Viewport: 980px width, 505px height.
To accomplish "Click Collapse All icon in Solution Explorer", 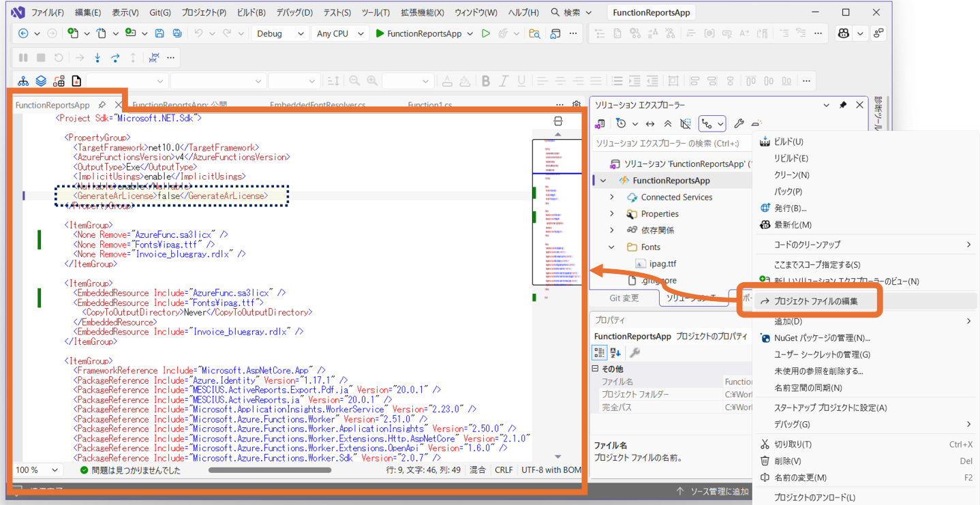I will coord(668,124).
